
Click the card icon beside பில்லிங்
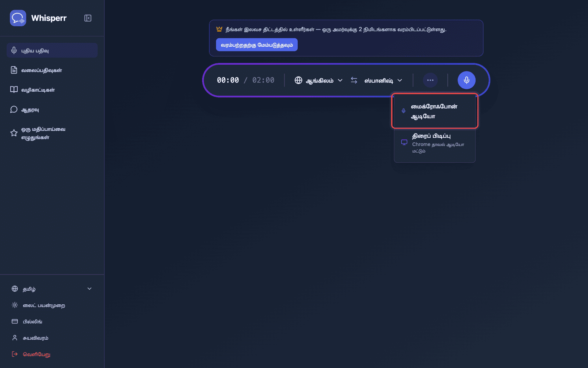(x=15, y=321)
